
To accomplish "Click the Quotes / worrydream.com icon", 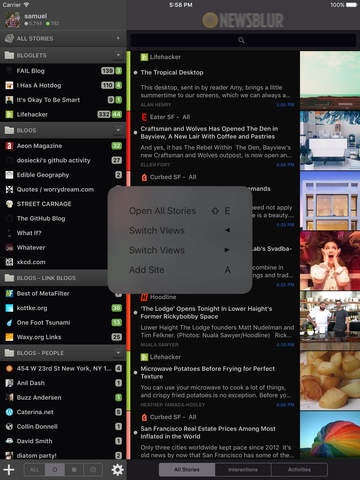I will 9,189.
